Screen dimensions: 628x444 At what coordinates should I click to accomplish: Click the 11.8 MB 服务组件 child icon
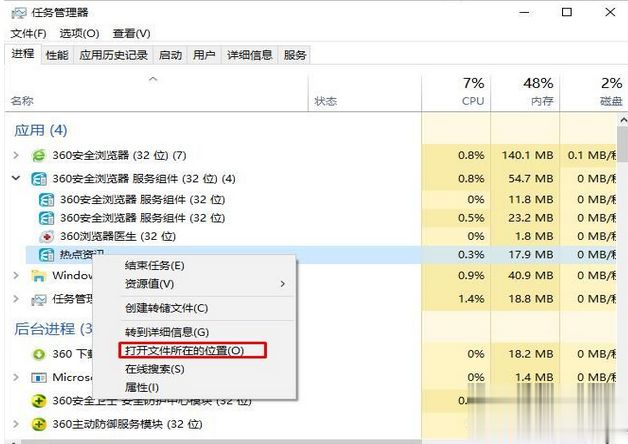46,199
